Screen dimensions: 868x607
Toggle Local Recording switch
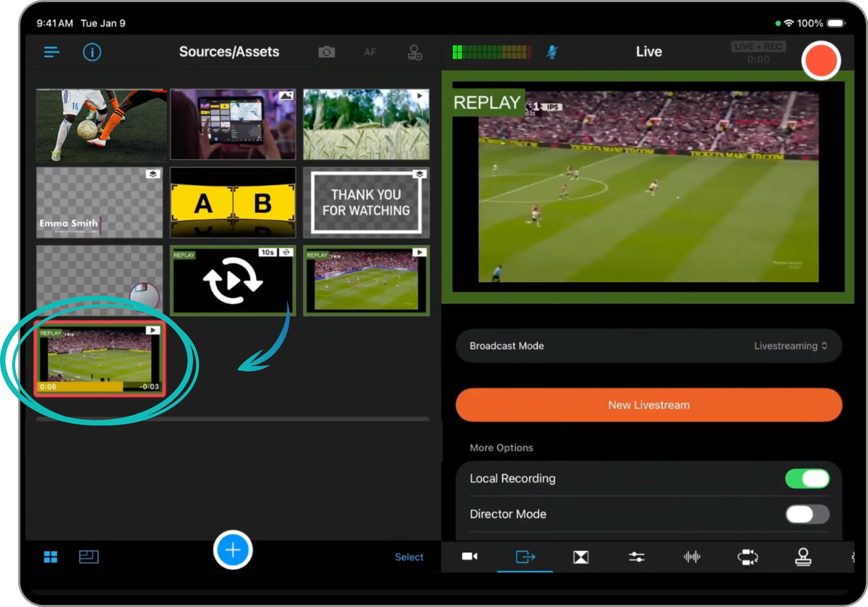tap(807, 478)
